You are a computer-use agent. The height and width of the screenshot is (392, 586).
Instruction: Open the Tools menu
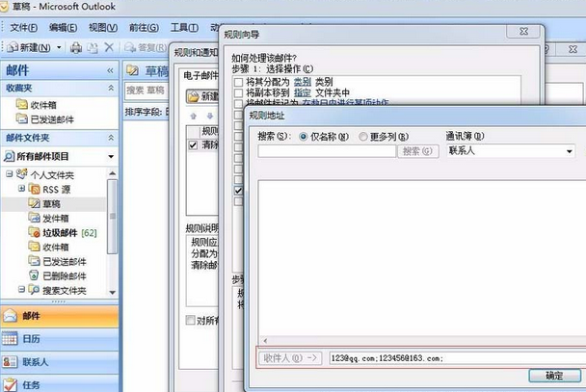(184, 28)
